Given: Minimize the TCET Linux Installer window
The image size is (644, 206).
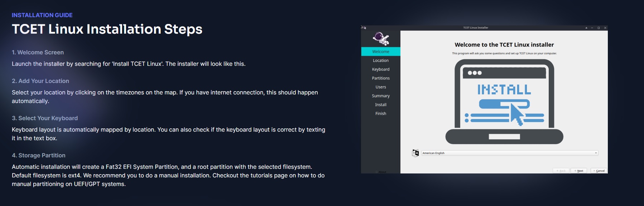Looking at the screenshot, I should tap(592, 28).
